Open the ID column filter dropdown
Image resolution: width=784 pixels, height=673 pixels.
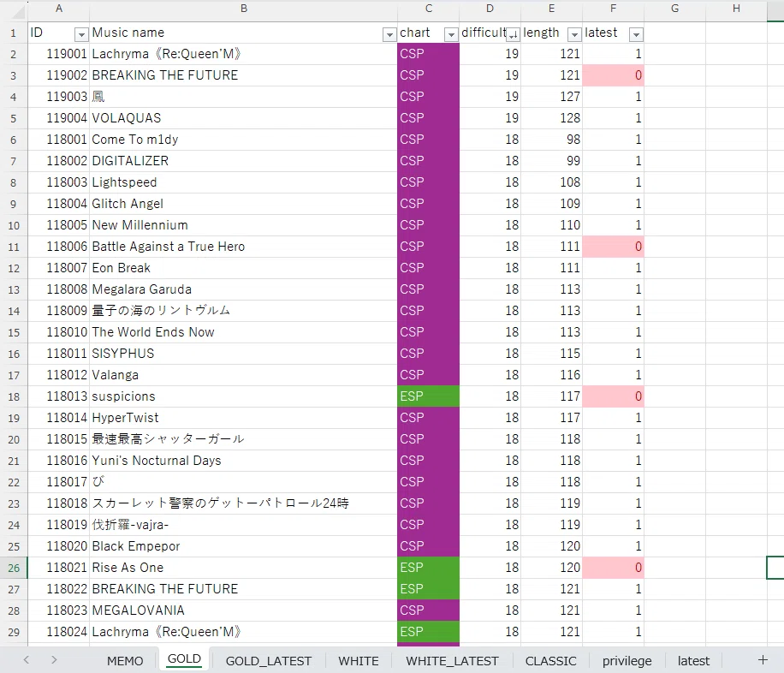pyautogui.click(x=81, y=34)
